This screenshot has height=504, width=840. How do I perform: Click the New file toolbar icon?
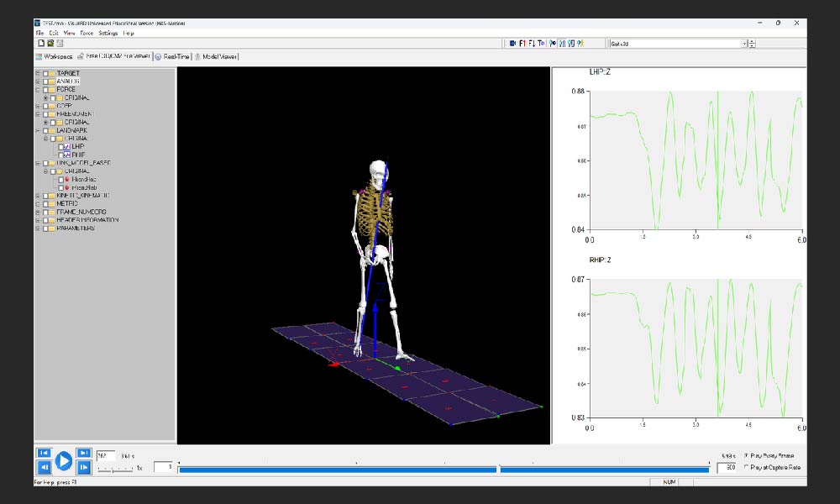(x=39, y=43)
